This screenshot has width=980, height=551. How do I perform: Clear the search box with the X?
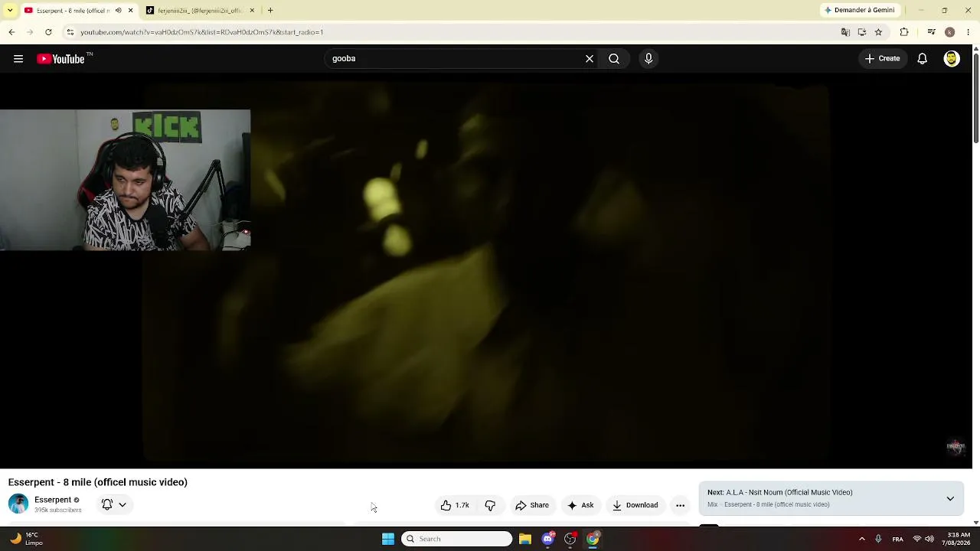point(590,59)
